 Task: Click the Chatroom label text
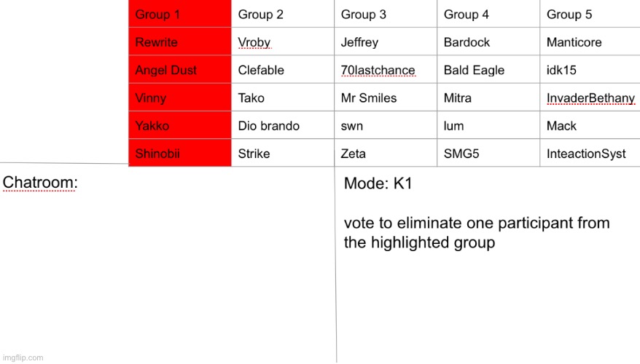[40, 182]
